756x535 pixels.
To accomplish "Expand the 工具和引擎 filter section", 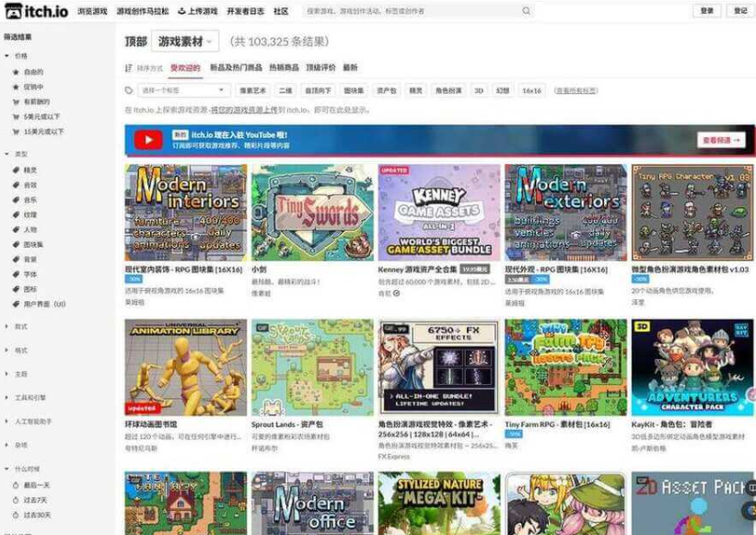I will [x=25, y=398].
